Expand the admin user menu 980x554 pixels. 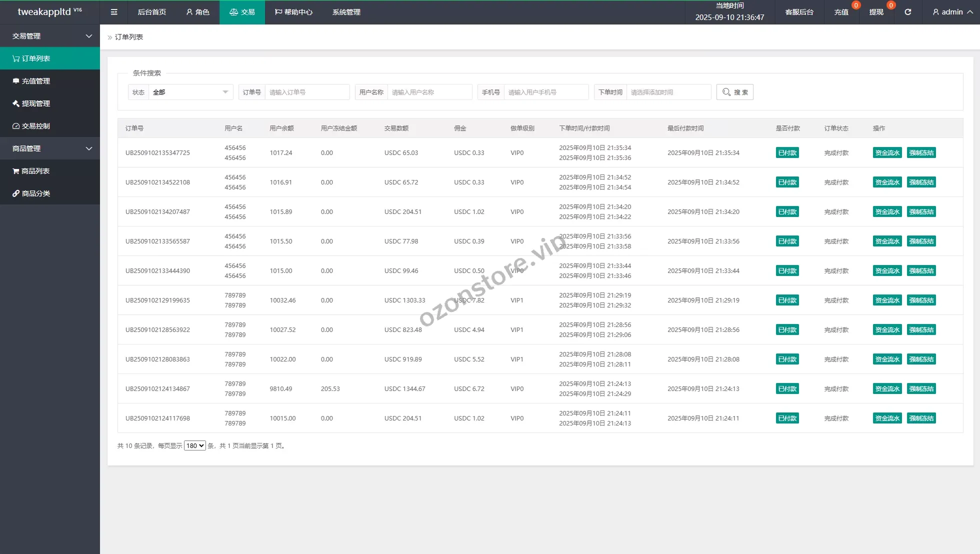coord(952,12)
